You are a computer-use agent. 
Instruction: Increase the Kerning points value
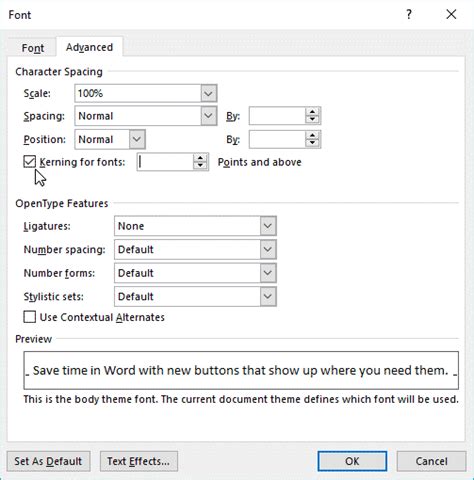tap(200, 158)
